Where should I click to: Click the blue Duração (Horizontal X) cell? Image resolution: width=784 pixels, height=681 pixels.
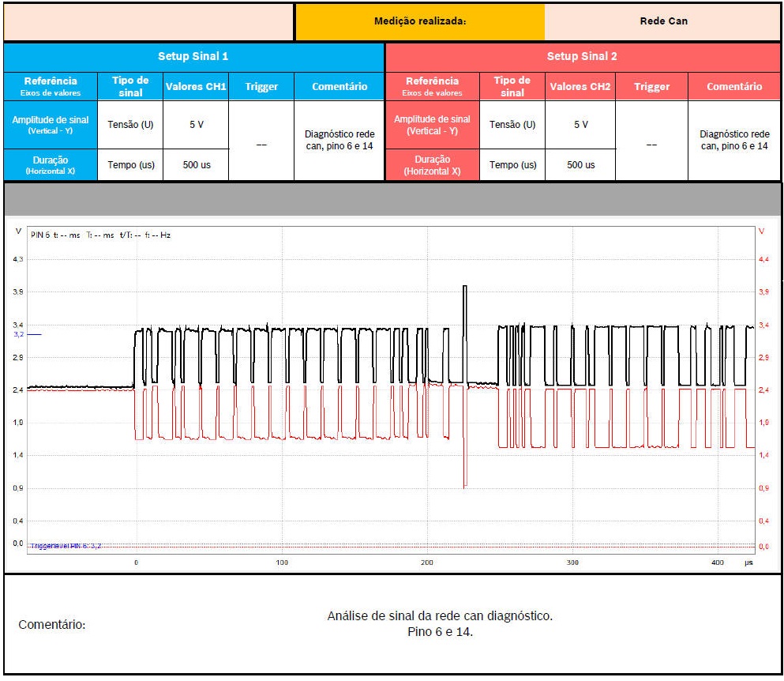pyautogui.click(x=51, y=165)
